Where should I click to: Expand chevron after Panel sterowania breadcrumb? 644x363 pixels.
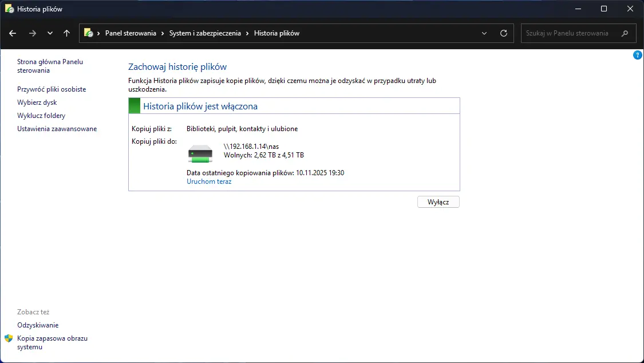click(x=163, y=33)
